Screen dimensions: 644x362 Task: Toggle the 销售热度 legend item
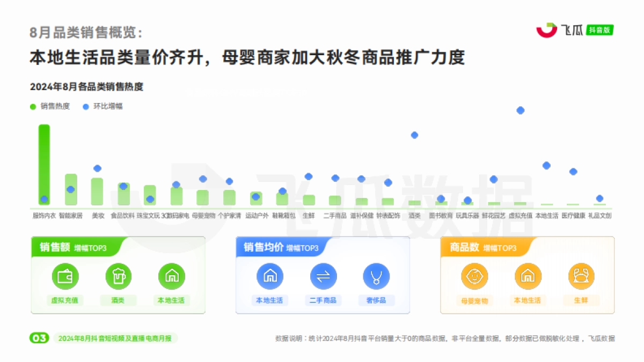[x=50, y=106]
